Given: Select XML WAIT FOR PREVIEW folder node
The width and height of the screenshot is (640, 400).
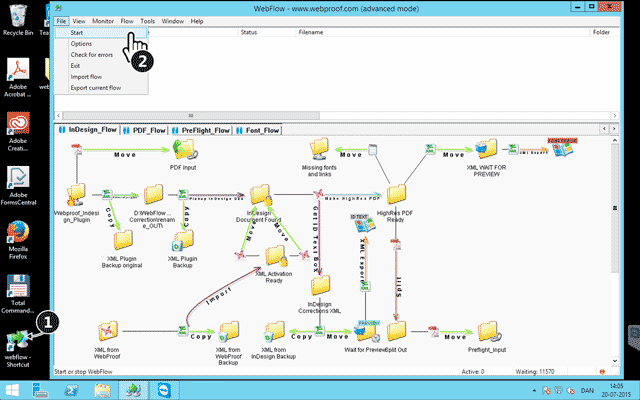Looking at the screenshot, I should tap(487, 149).
